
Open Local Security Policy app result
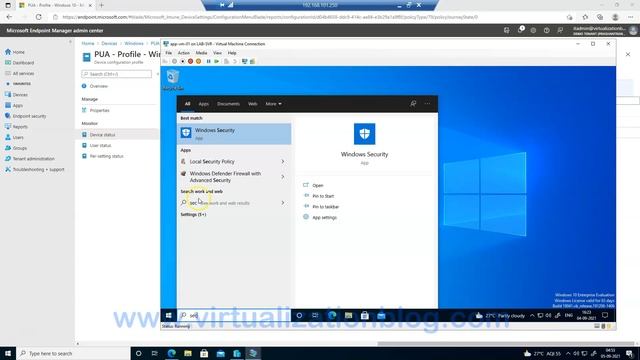pos(212,162)
